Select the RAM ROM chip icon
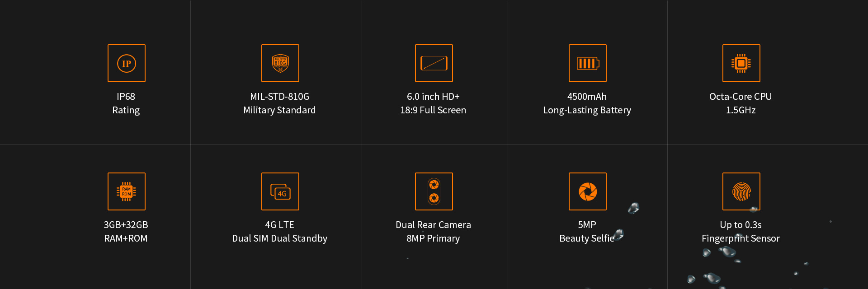This screenshot has width=868, height=289. tap(127, 191)
